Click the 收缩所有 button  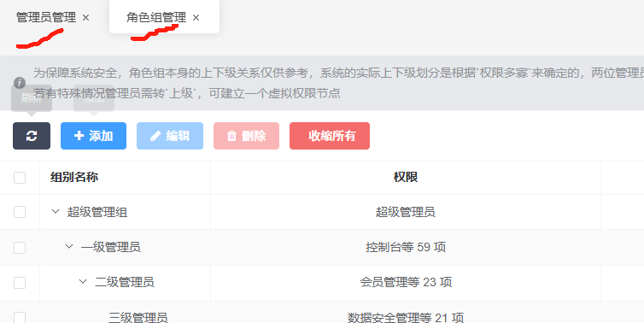[x=330, y=136]
